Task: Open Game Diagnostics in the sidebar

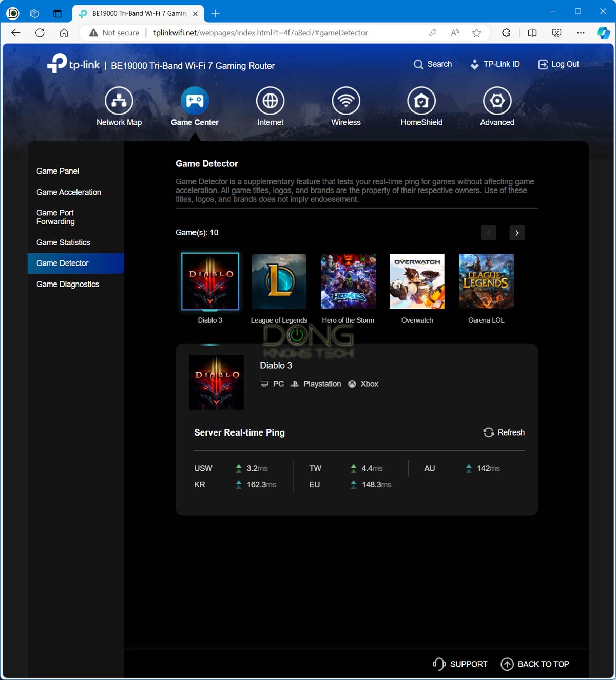Action: point(68,284)
